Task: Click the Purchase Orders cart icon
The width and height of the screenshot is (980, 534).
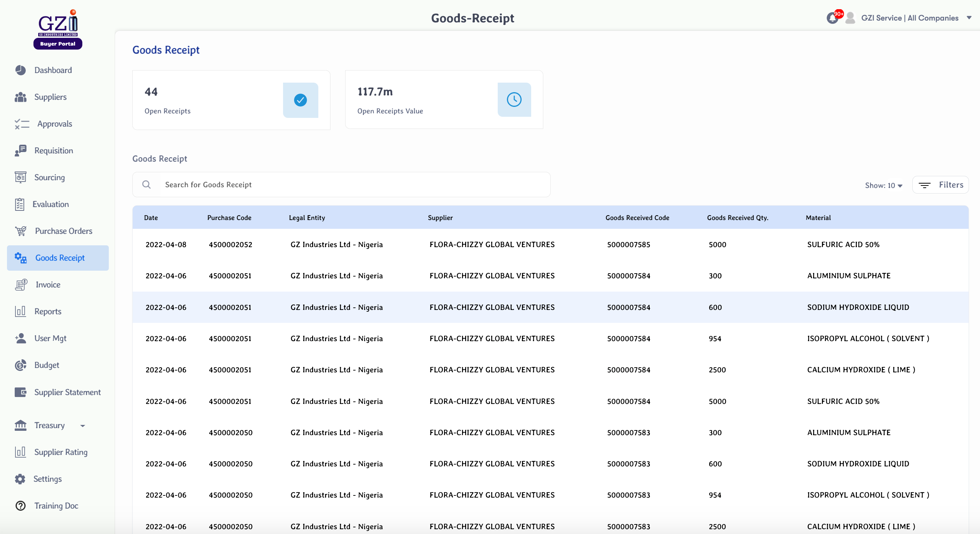Action: point(21,231)
